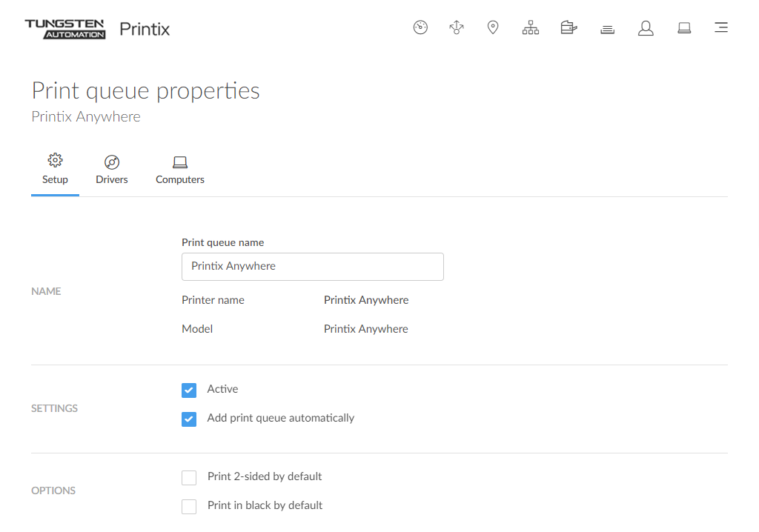Open the Networks hierarchy icon
Image resolution: width=759 pixels, height=532 pixels.
531,28
